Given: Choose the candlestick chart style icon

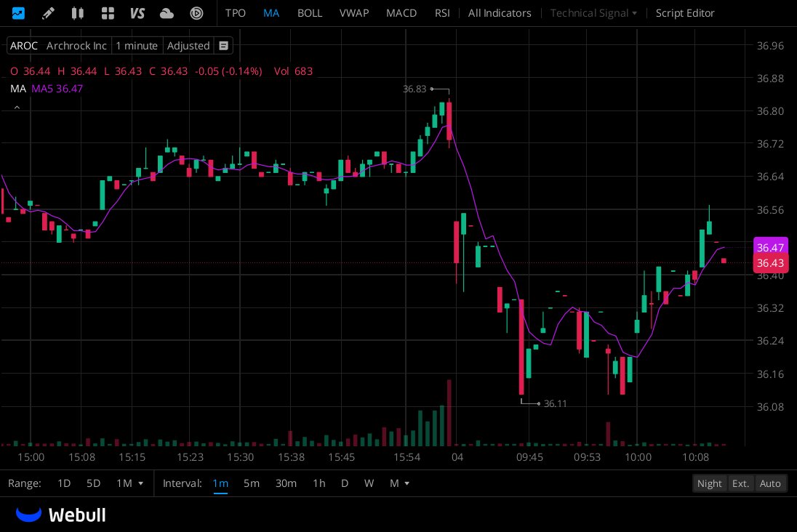Looking at the screenshot, I should click(77, 12).
